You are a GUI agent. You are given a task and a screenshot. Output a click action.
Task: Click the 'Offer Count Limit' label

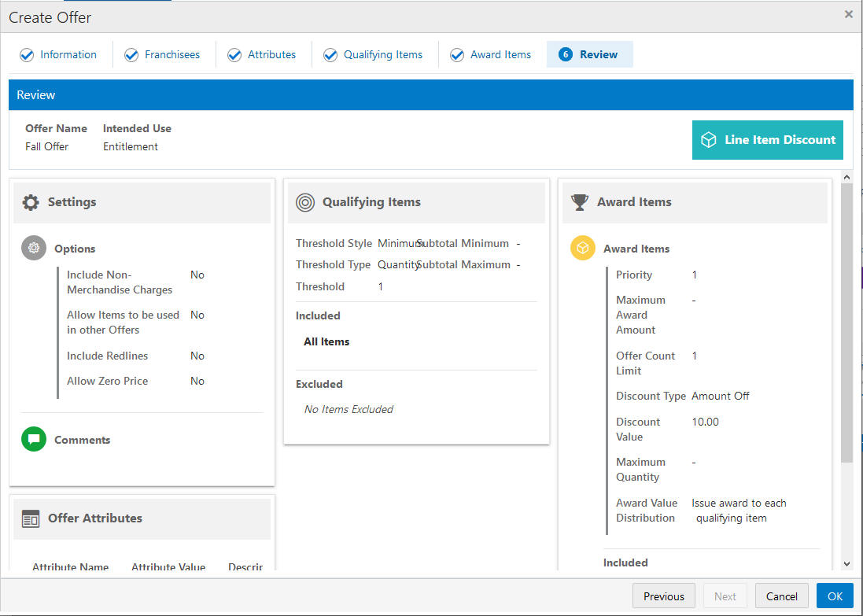[645, 363]
